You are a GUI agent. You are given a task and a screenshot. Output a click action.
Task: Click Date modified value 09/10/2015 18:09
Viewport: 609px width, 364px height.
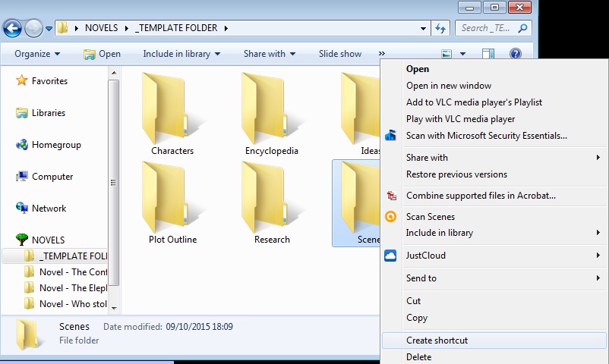click(x=199, y=327)
